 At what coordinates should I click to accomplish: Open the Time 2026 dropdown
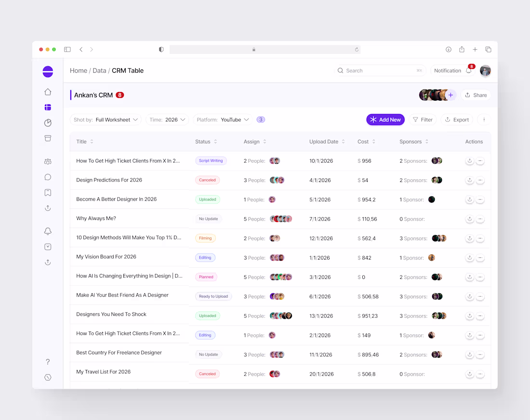[x=167, y=119]
